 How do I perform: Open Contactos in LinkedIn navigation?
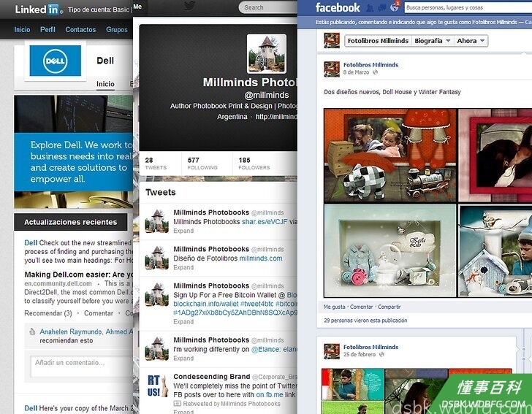[x=80, y=29]
